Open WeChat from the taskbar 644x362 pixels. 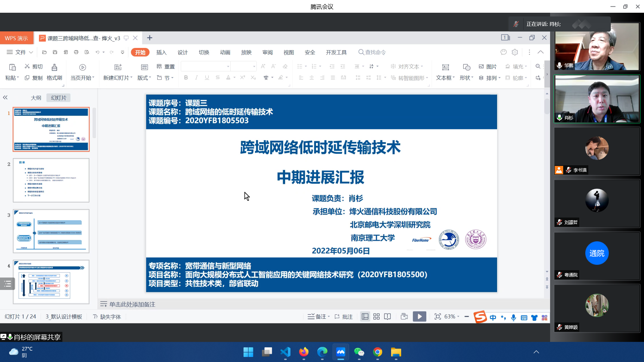point(359,352)
